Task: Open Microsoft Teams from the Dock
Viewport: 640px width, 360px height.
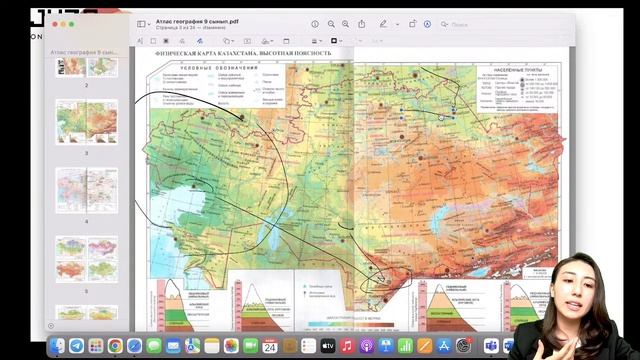Action: pos(491,346)
